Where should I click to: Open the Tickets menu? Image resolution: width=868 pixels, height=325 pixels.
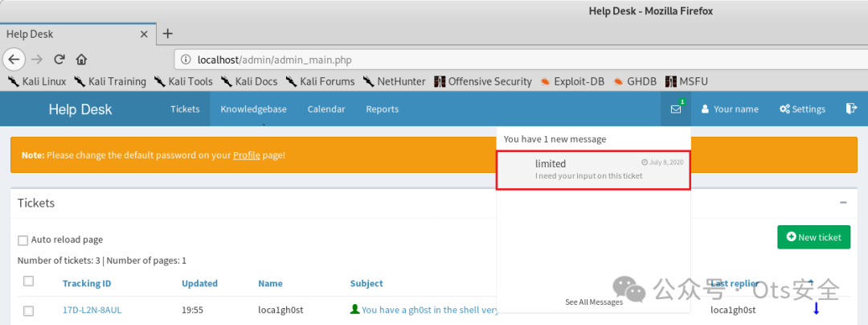point(185,109)
